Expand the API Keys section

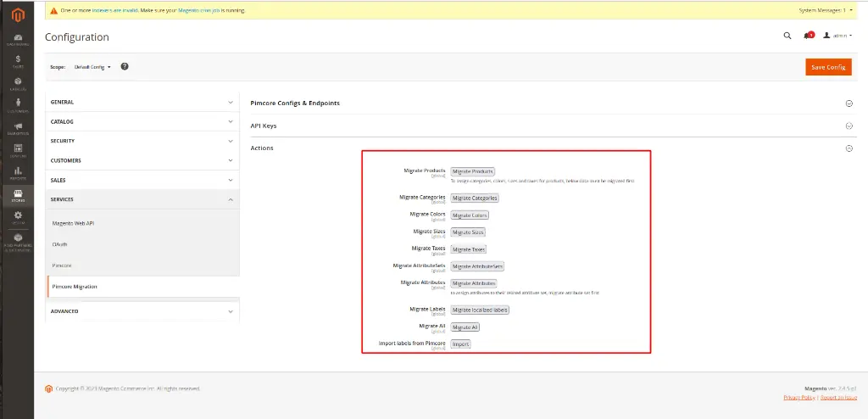(551, 126)
